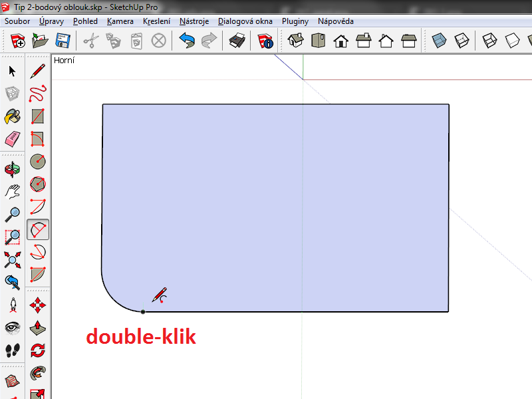Pick the Paint Bucket tool
This screenshot has height=399, width=532.
coord(12,117)
